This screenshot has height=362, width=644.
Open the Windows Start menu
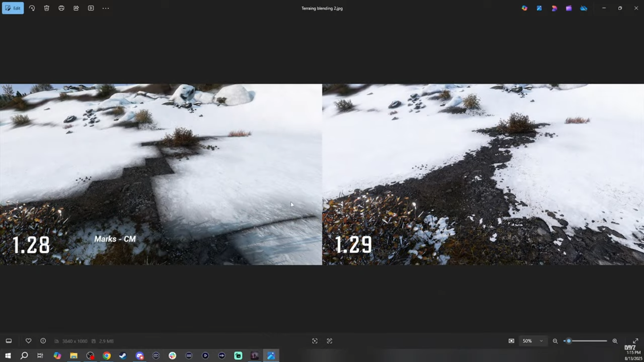point(8,356)
